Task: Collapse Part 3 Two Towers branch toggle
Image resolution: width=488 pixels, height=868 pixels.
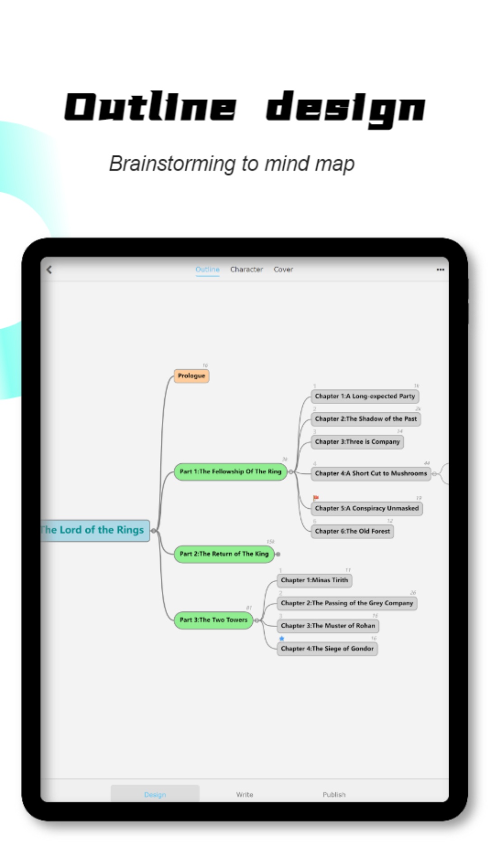Action: point(257,620)
